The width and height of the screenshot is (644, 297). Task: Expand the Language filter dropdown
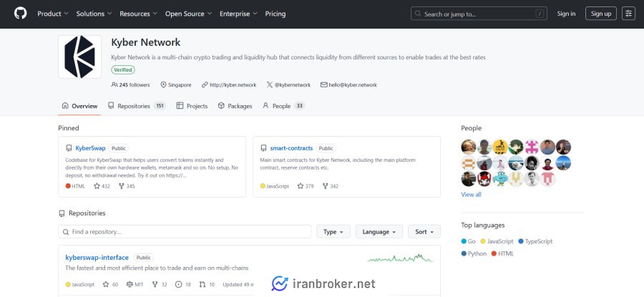click(x=379, y=232)
